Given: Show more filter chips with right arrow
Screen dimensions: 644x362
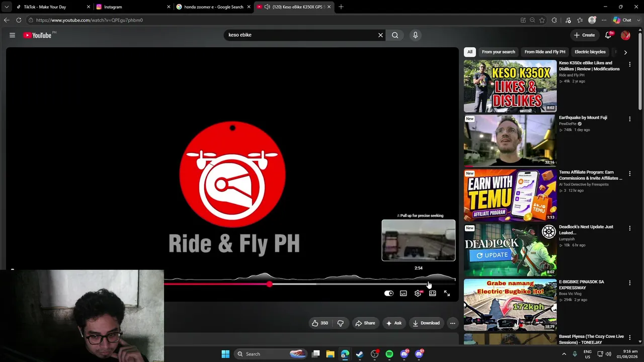Looking at the screenshot, I should (x=625, y=52).
